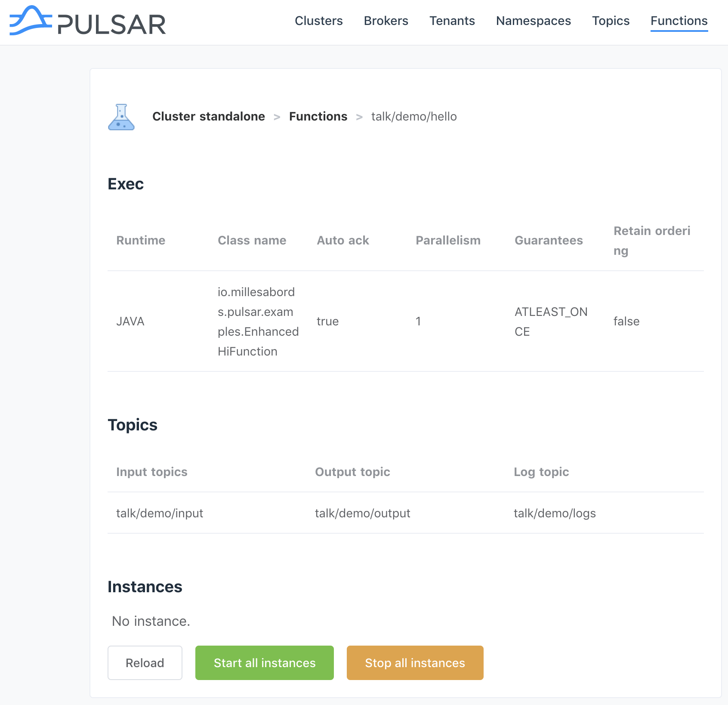This screenshot has width=728, height=705.
Task: Click the Topics section heading
Action: (x=133, y=425)
